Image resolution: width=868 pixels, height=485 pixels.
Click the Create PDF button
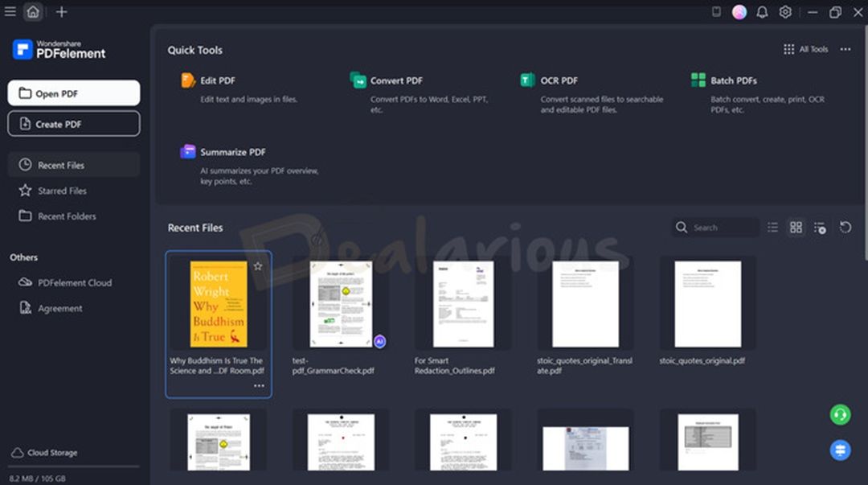(x=73, y=123)
